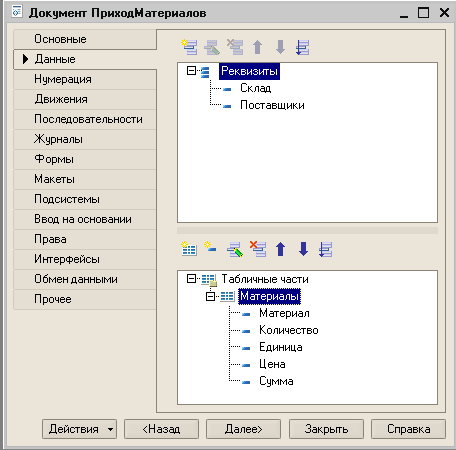Click the add attribute icon in the top toolbar
The height and width of the screenshot is (450, 456).
[190, 47]
